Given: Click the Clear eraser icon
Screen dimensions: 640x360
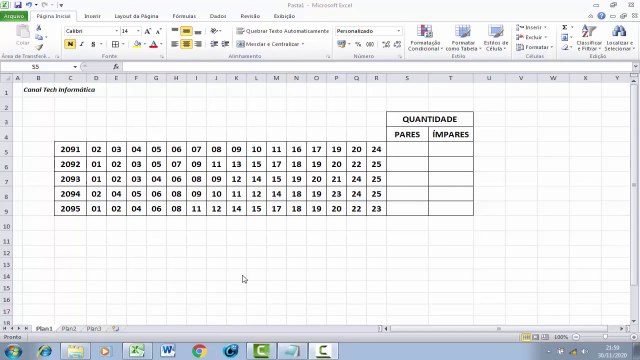Looking at the screenshot, I should tap(564, 47).
